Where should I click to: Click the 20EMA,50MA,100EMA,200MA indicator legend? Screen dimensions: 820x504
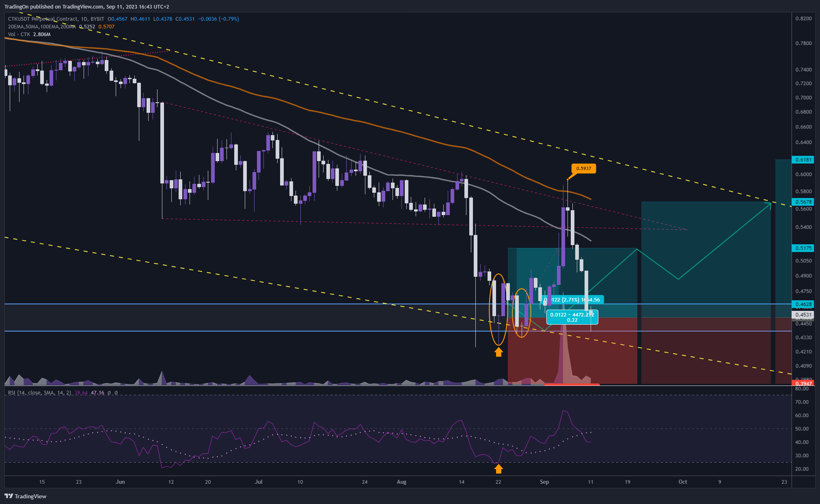click(x=42, y=27)
